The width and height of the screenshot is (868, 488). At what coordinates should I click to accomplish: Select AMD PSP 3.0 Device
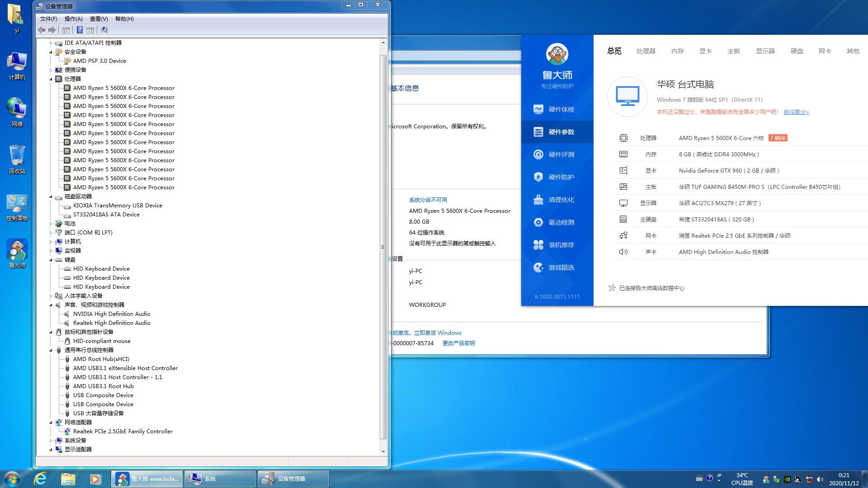pyautogui.click(x=99, y=61)
